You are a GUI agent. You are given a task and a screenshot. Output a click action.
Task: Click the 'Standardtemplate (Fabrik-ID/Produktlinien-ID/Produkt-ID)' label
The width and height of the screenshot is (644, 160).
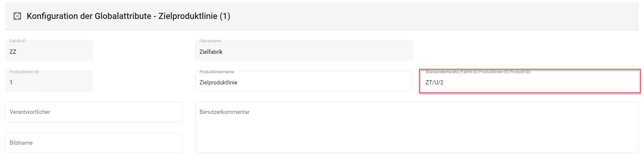point(478,72)
